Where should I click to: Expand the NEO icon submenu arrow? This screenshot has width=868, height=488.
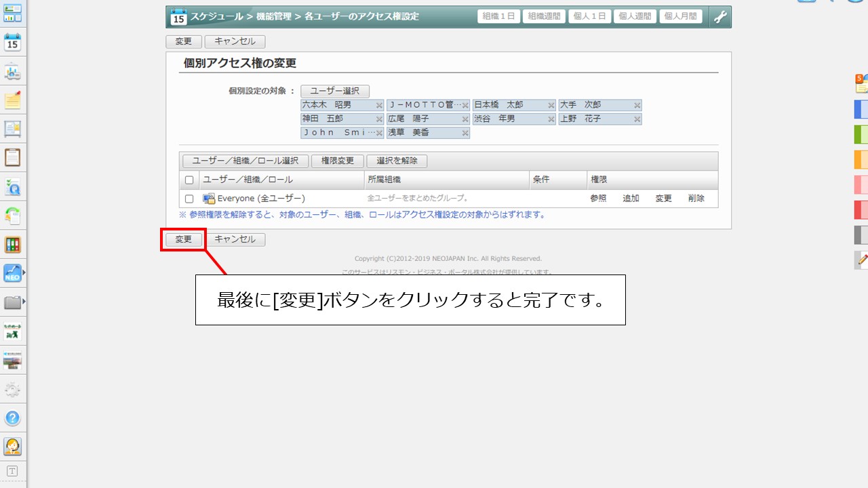pyautogui.click(x=24, y=273)
